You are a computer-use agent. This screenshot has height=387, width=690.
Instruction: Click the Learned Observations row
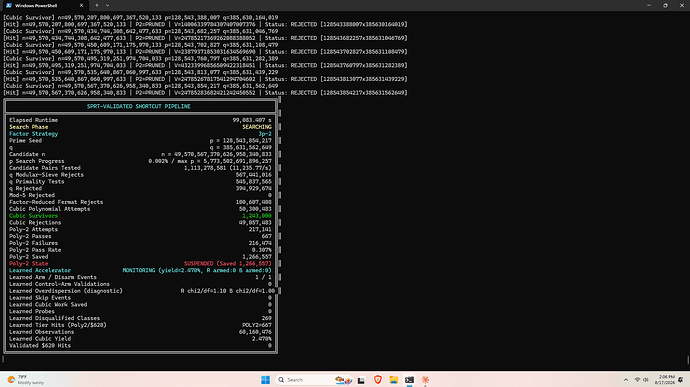[140, 332]
